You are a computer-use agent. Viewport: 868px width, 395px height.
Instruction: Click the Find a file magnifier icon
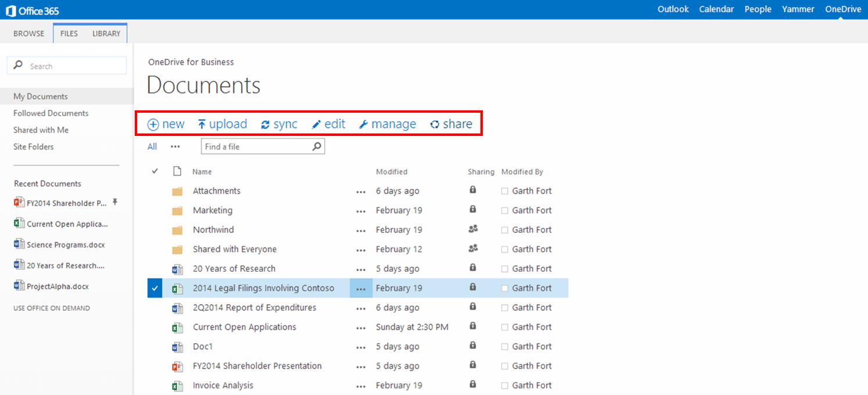(x=317, y=146)
